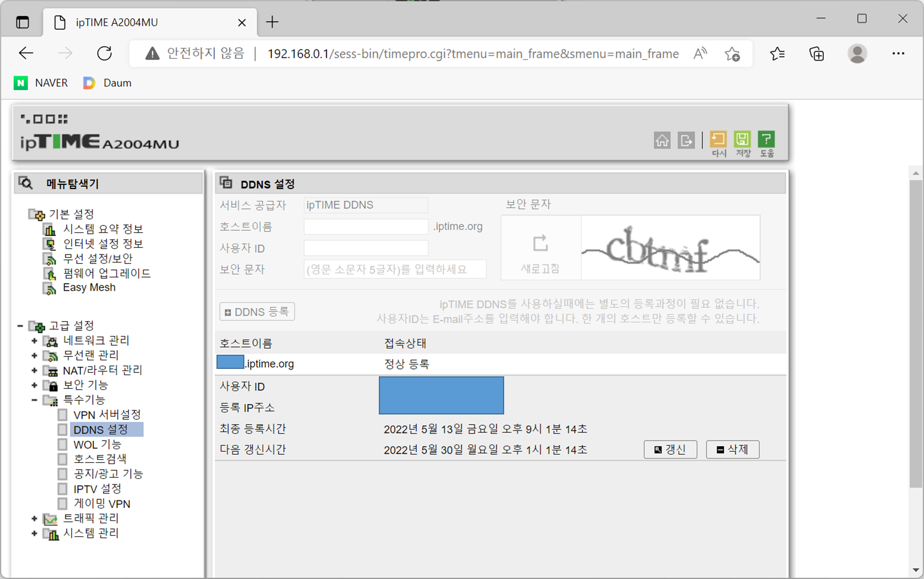The image size is (924, 579).
Task: Click the 저장 save icon
Action: tap(742, 144)
